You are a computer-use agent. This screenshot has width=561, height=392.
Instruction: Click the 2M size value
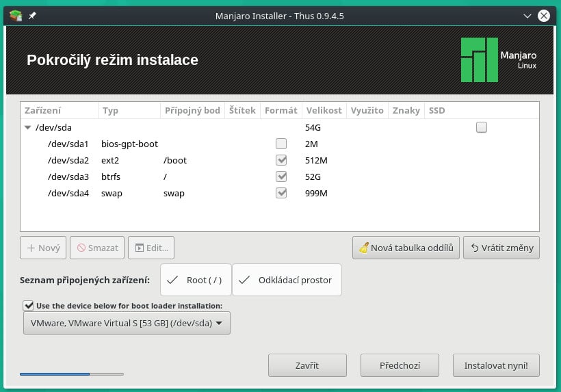[x=311, y=144]
